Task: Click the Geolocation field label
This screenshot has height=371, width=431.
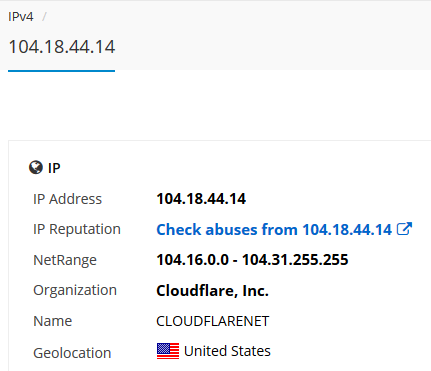Action: point(72,353)
